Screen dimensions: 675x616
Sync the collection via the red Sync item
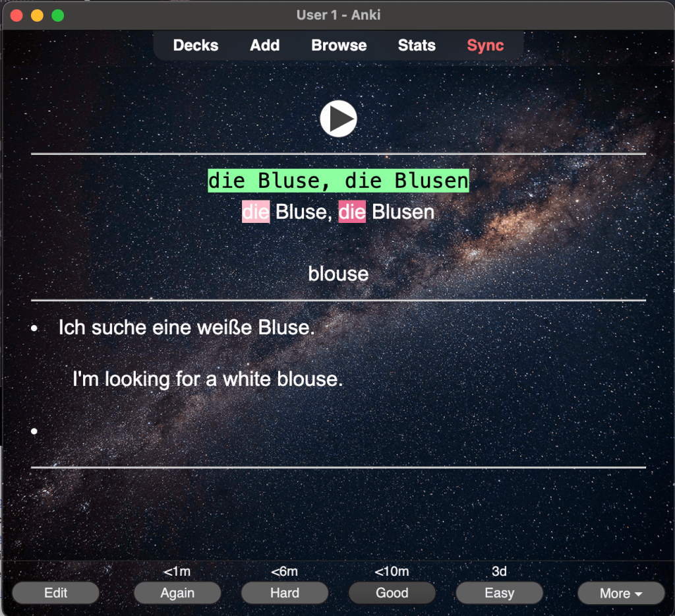tap(485, 46)
